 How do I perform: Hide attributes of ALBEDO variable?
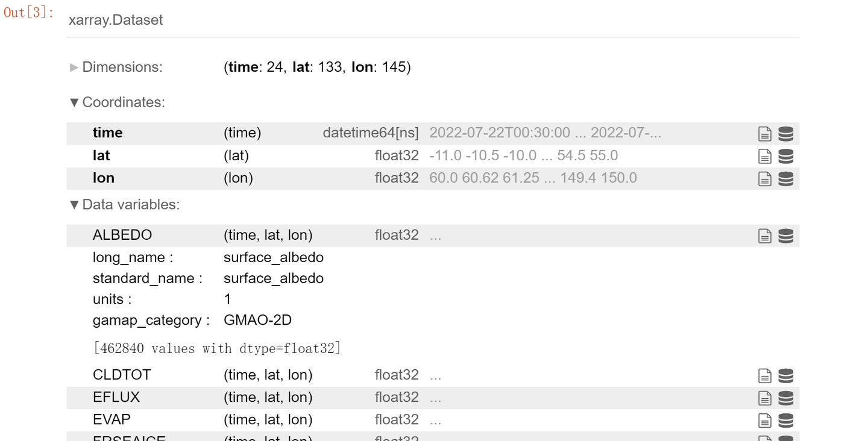coord(764,236)
